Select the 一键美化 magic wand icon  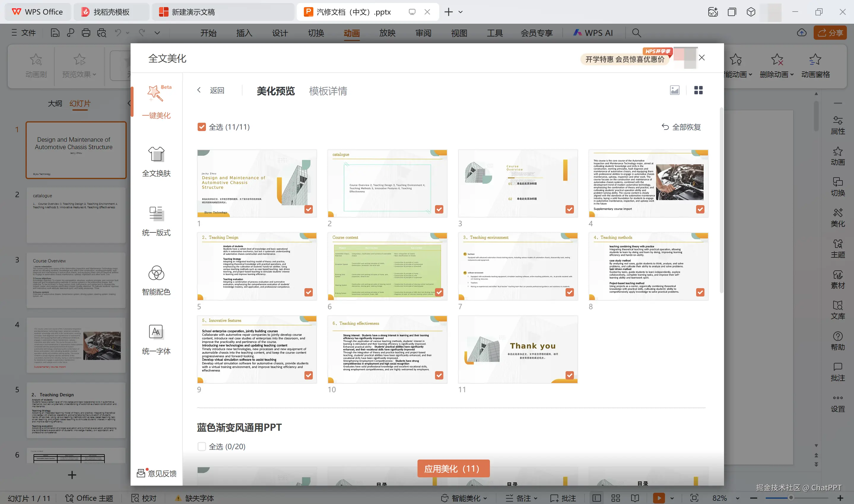click(156, 93)
